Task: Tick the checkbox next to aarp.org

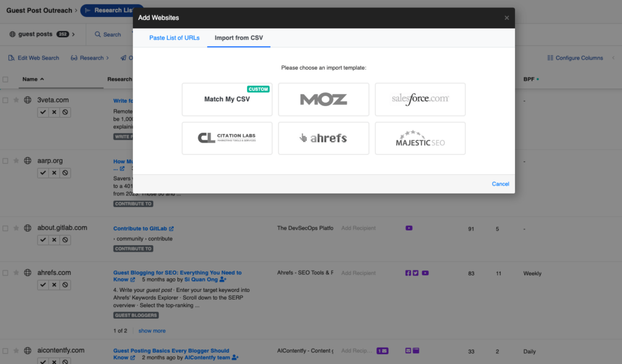Action: 5,160
